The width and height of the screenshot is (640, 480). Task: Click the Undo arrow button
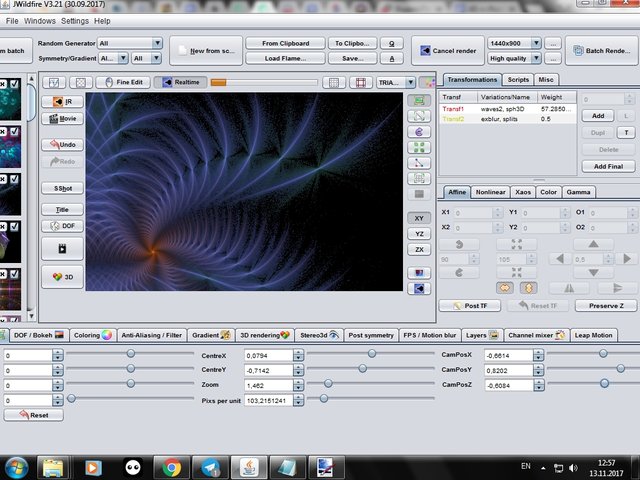pos(62,144)
